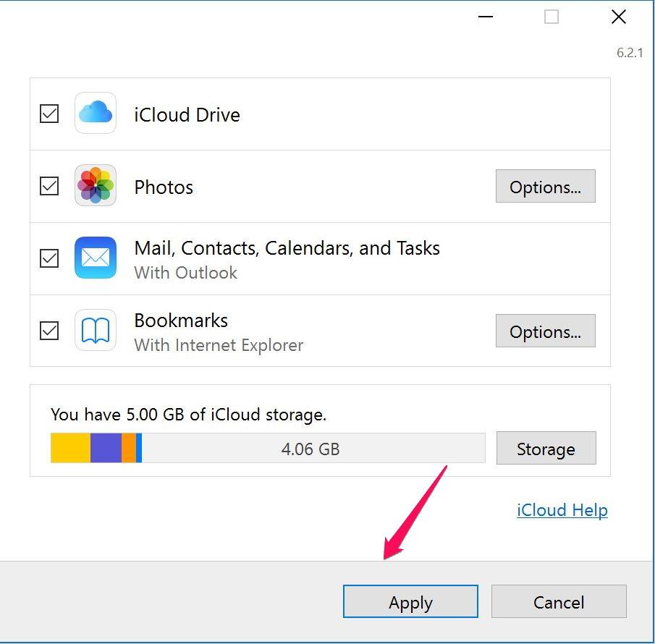The width and height of the screenshot is (655, 644).
Task: Uncheck the iCloud Drive checkbox
Action: click(49, 114)
